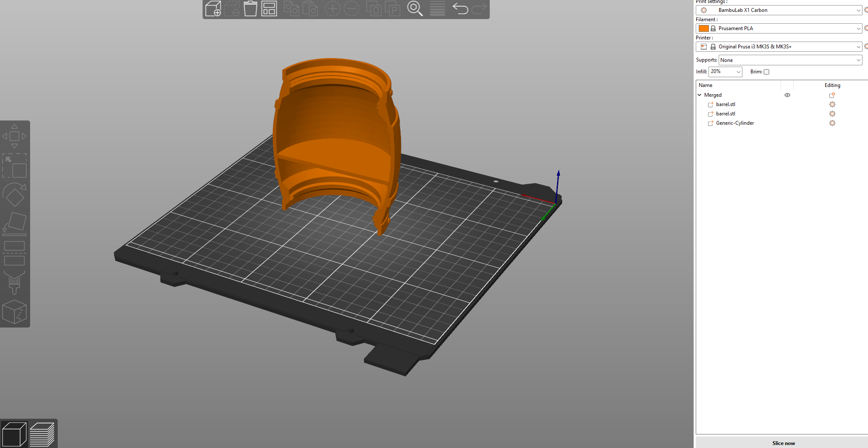Open the Infill percentage dropdown
868x448 pixels.
(x=725, y=72)
